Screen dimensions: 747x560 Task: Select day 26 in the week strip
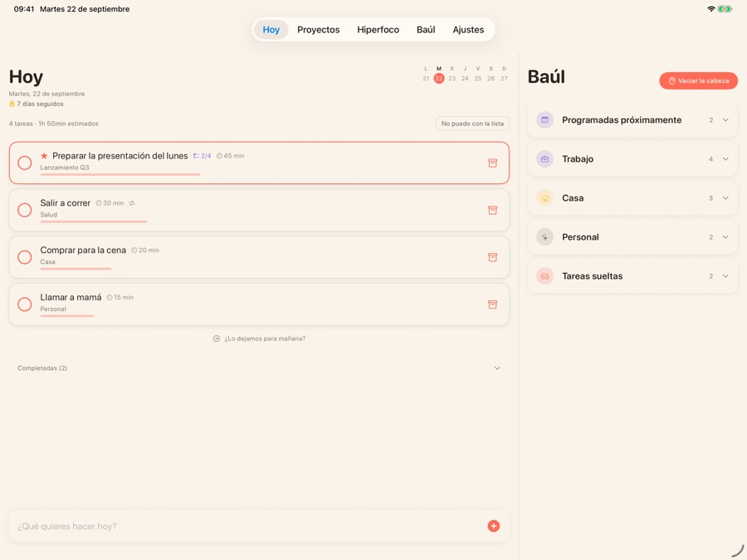click(491, 79)
